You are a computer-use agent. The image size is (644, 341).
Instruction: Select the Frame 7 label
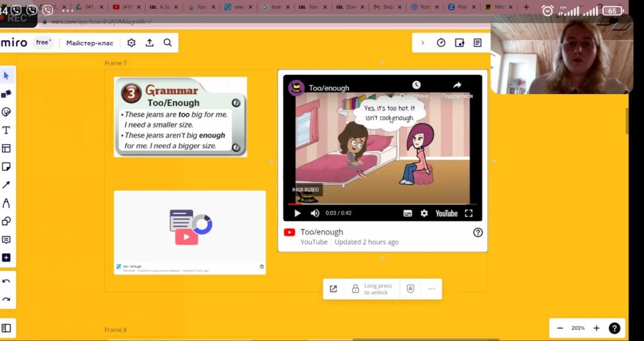116,63
